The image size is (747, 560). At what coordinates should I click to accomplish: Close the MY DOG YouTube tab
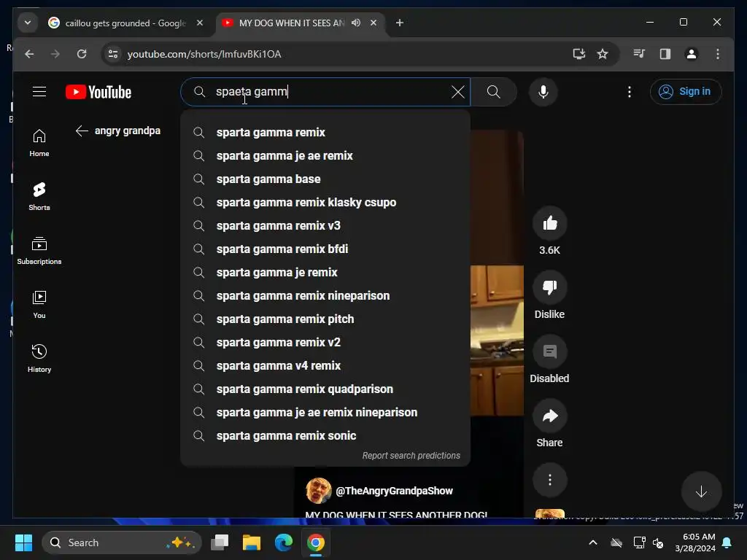[373, 23]
